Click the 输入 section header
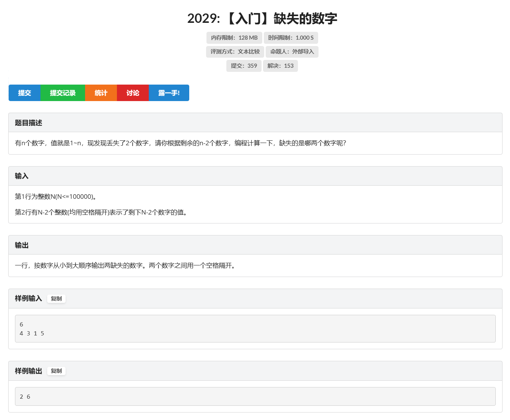Viewport: 510px width, 420px height. (21, 176)
